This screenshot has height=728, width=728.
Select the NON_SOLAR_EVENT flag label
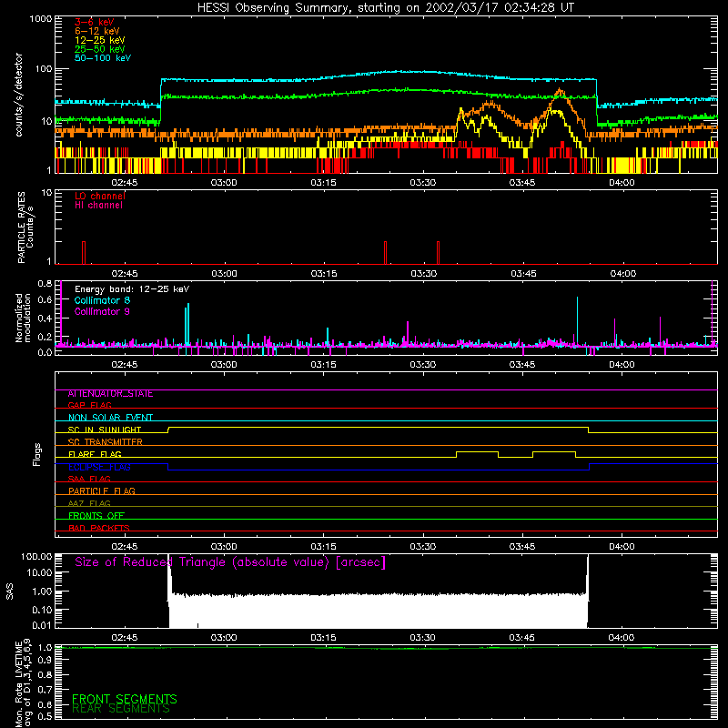coord(110,418)
